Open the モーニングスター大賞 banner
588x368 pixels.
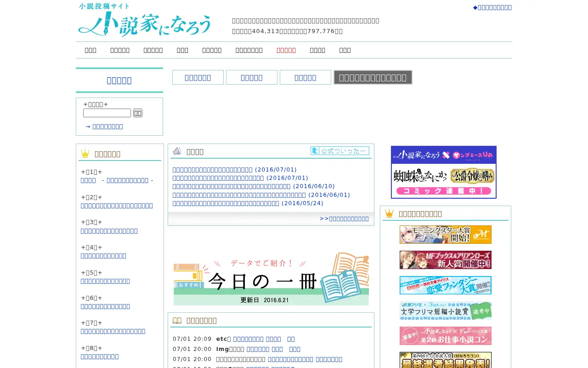point(446,235)
